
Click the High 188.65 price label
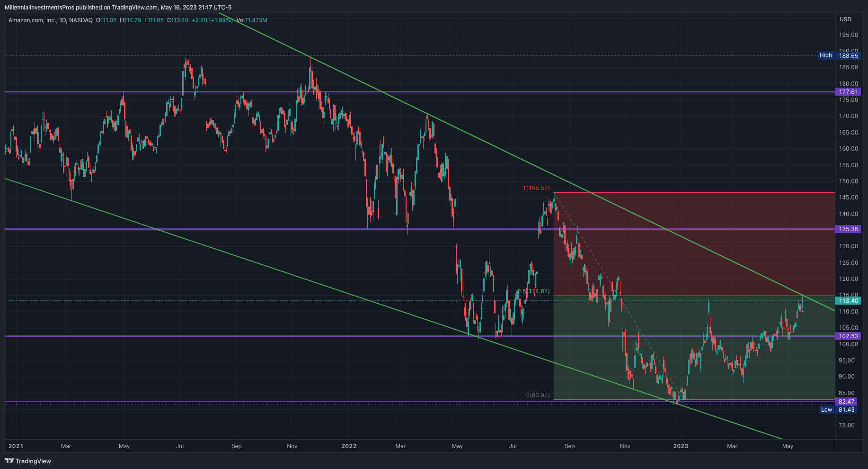(839, 55)
